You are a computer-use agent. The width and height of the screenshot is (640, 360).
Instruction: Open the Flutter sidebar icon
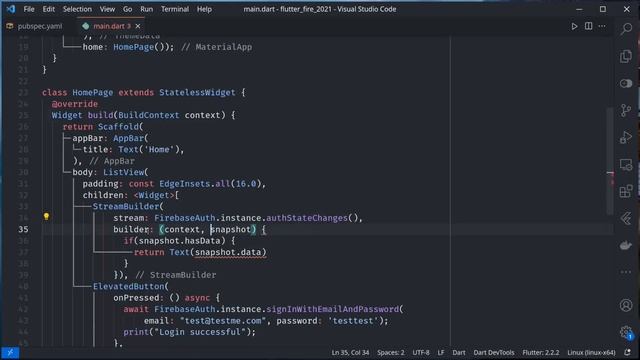pos(626,218)
